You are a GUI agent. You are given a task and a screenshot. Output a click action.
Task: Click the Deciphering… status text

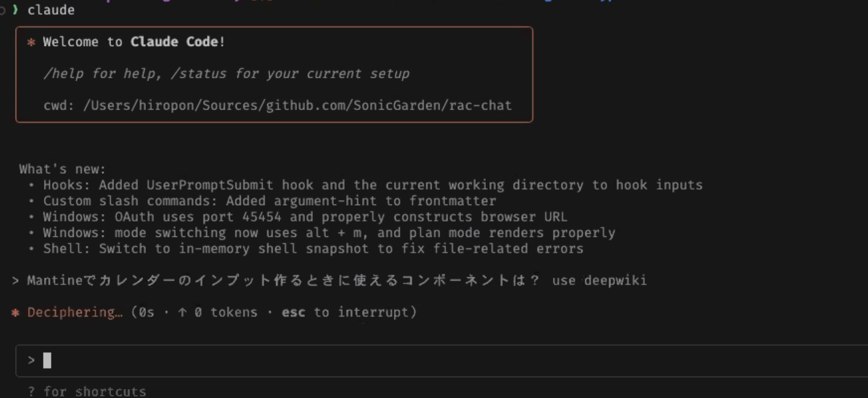[x=75, y=312]
